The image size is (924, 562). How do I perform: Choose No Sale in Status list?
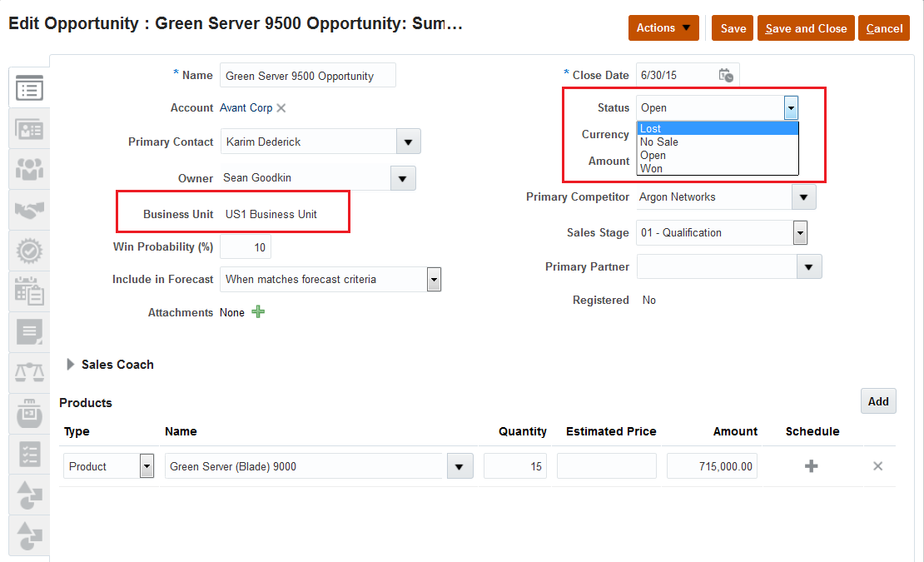click(659, 142)
